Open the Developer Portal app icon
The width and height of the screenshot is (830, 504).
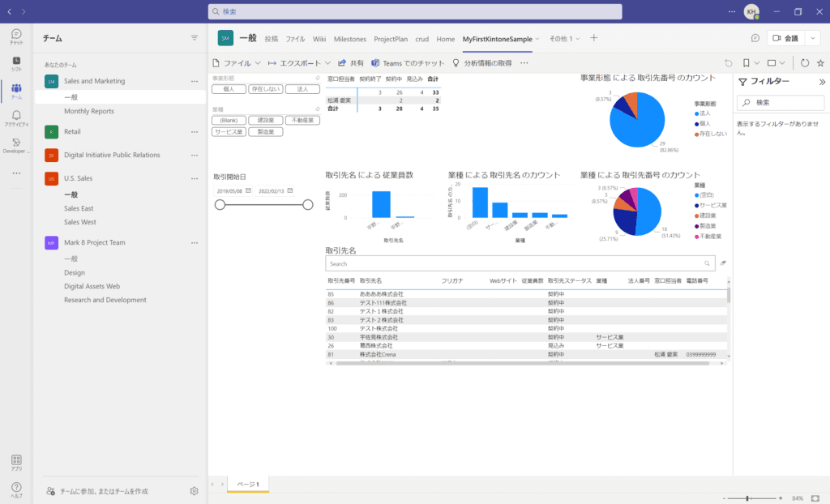pyautogui.click(x=16, y=146)
